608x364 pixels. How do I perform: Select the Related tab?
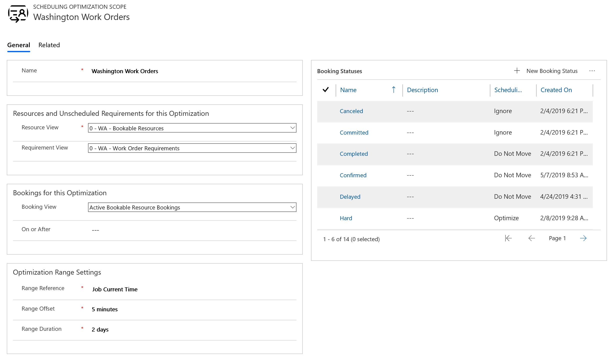pyautogui.click(x=48, y=45)
